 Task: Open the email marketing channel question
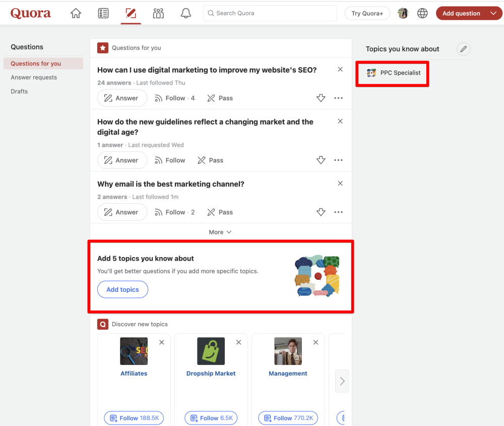[x=171, y=184]
